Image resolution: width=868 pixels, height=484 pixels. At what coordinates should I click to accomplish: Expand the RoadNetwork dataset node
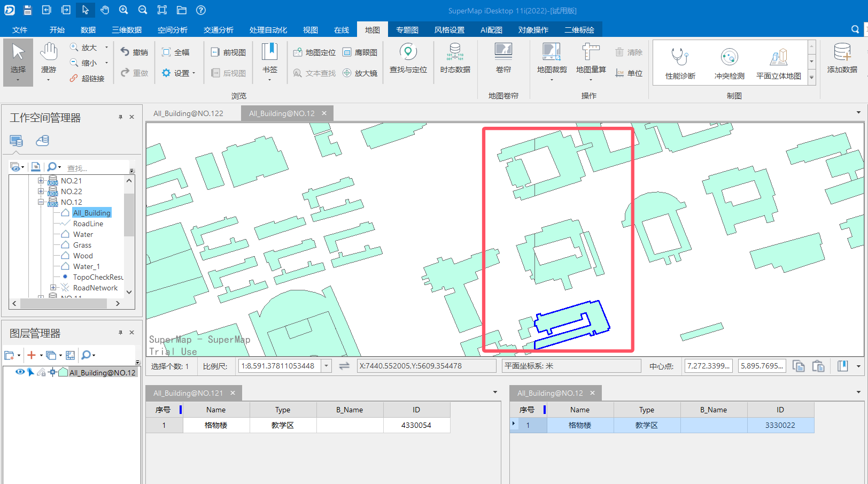(53, 288)
